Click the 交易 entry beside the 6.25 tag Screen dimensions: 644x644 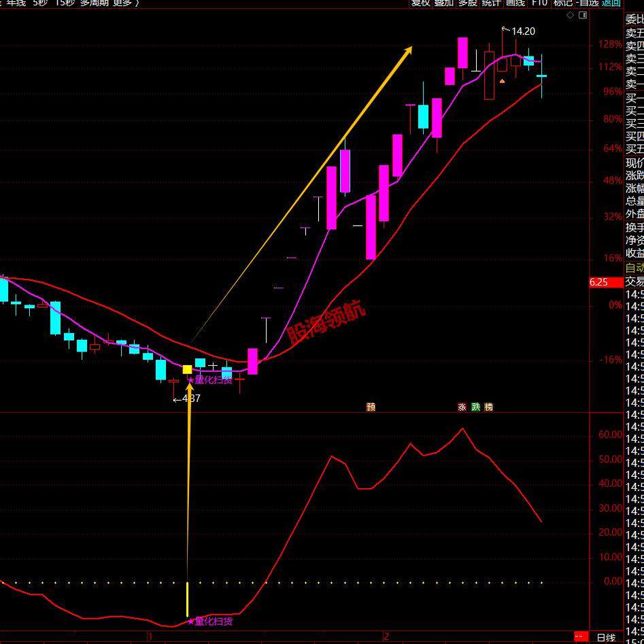pos(634,282)
